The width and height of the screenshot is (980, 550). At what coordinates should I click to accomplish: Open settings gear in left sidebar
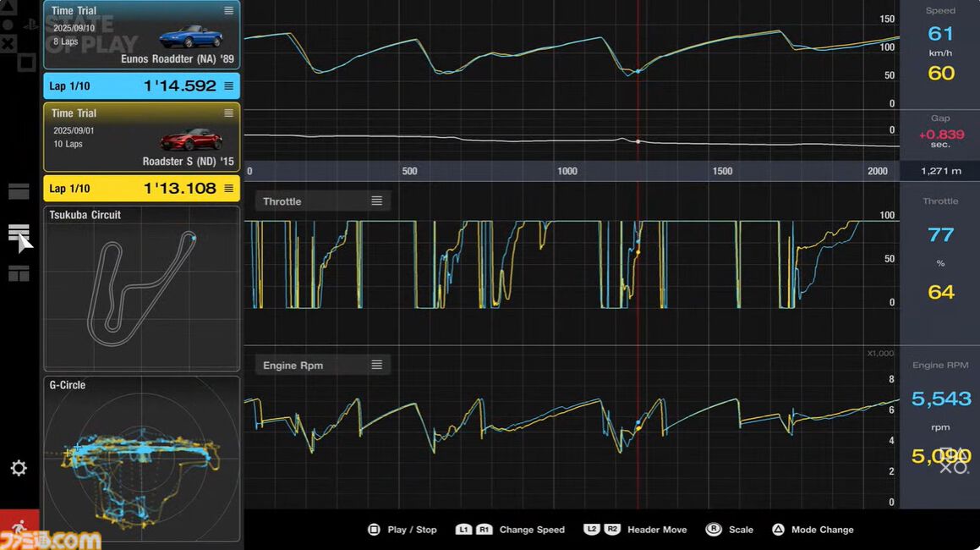point(19,468)
